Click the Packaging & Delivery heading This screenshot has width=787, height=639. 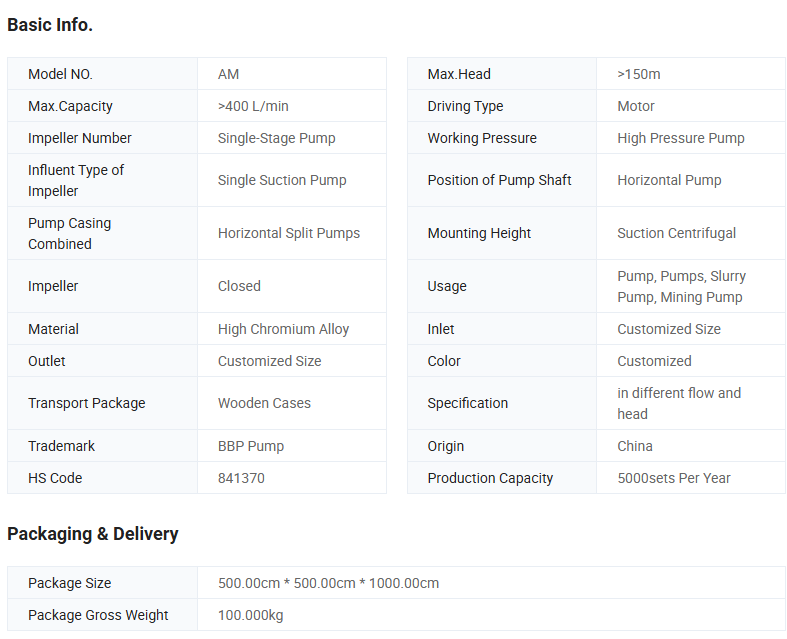[x=93, y=534]
